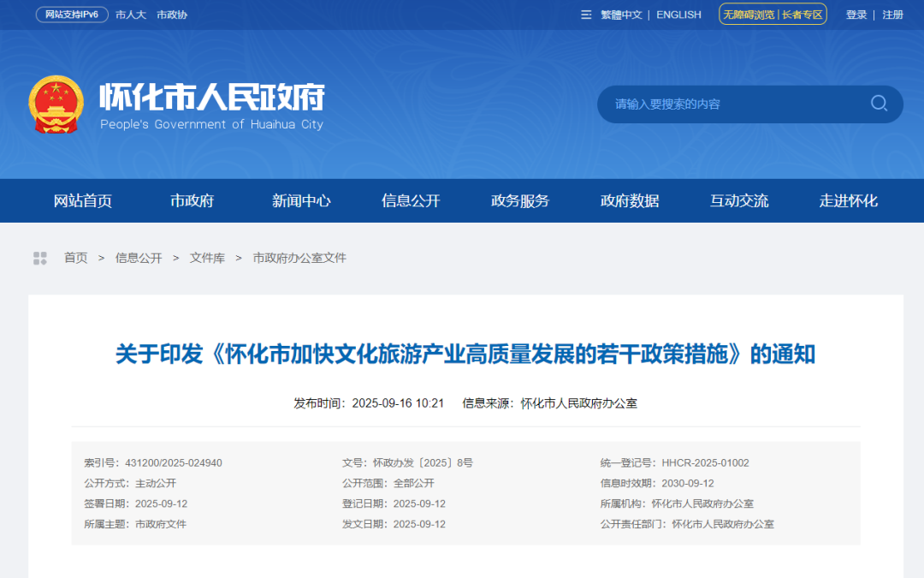The width and height of the screenshot is (924, 578).
Task: Click the hamburger menu icon beside 繁體中文
Action: tap(586, 15)
